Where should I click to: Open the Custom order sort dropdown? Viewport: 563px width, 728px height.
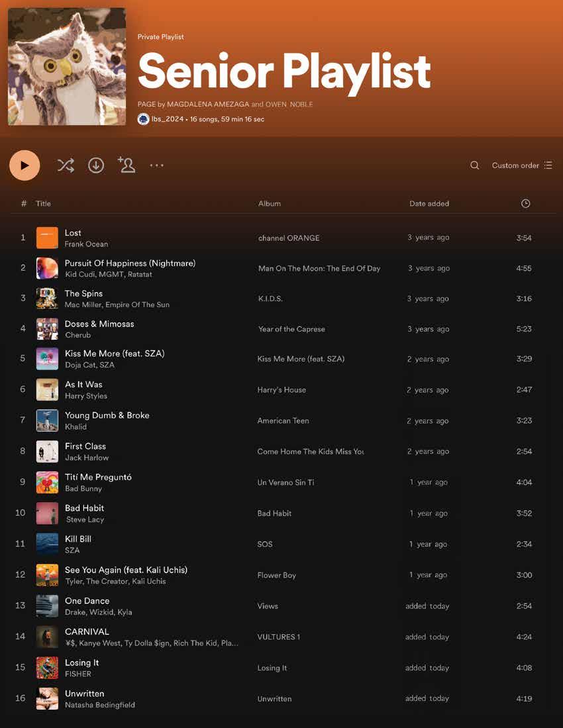pos(522,165)
